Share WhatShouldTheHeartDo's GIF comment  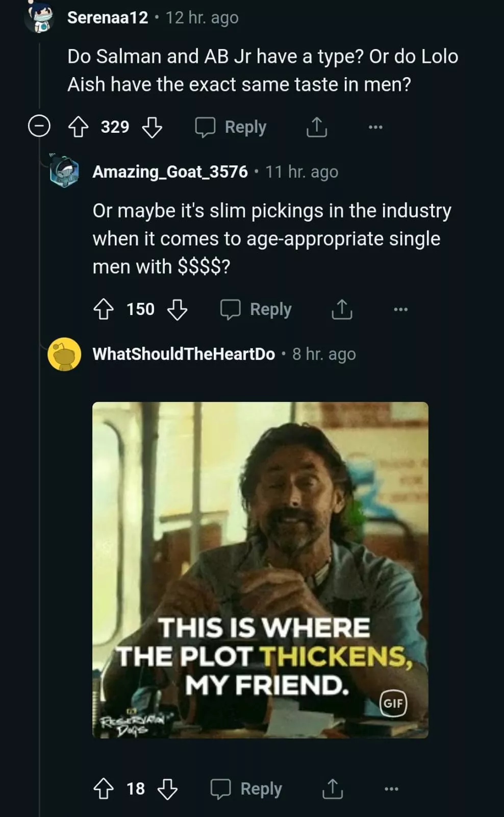coord(332,788)
